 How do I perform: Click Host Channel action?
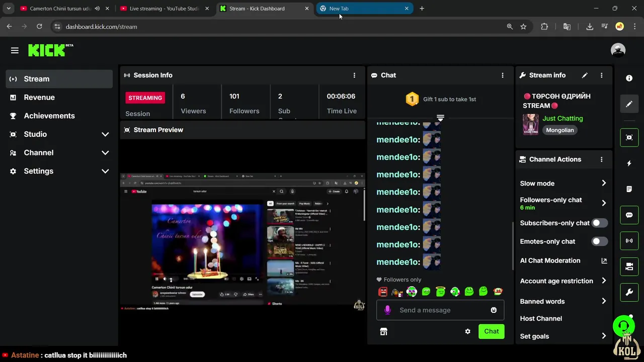541,319
